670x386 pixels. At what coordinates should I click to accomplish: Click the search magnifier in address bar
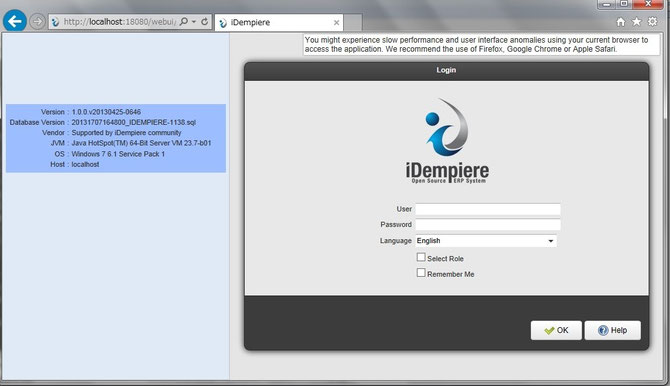184,21
